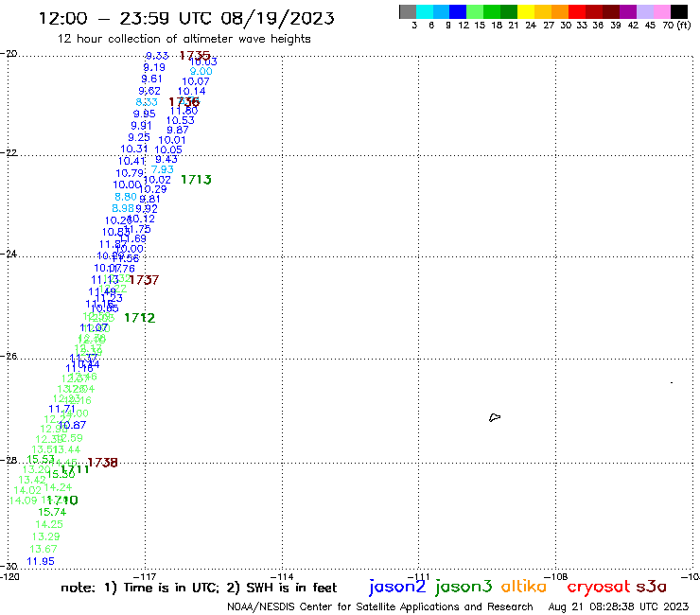Click the wave height value 10.41
Image resolution: width=700 pixels, height=615 pixels.
point(131,161)
